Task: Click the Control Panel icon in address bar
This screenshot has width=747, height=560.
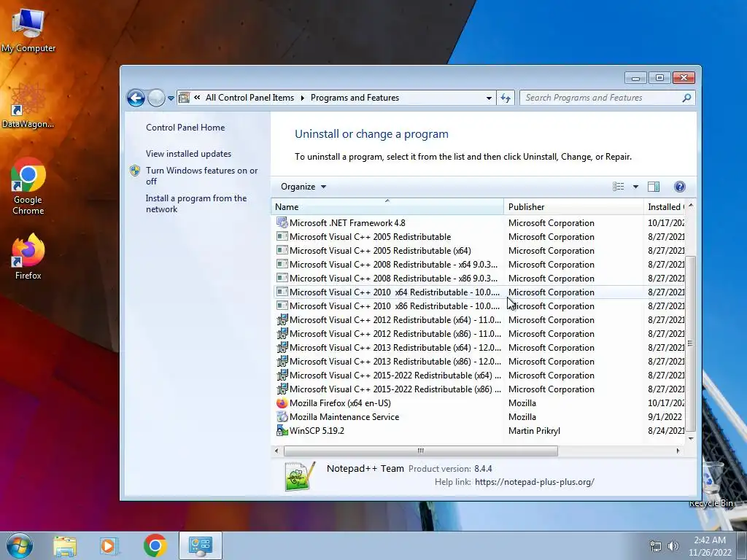Action: click(184, 98)
